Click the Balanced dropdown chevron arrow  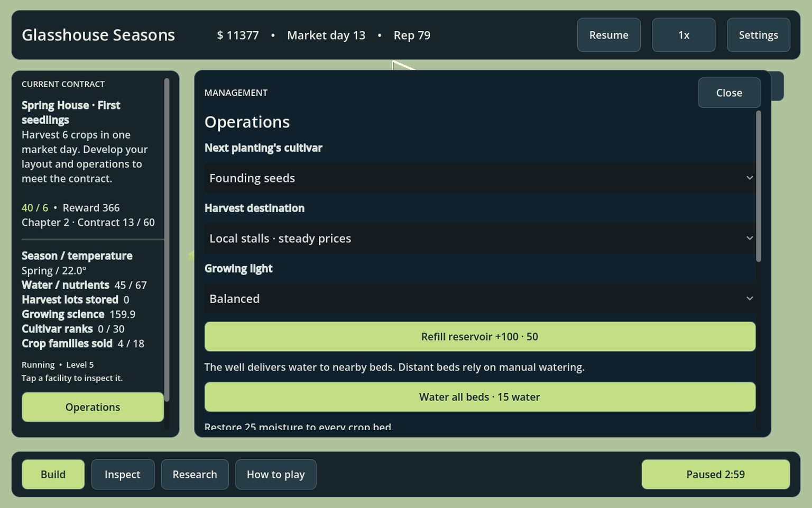[749, 298]
